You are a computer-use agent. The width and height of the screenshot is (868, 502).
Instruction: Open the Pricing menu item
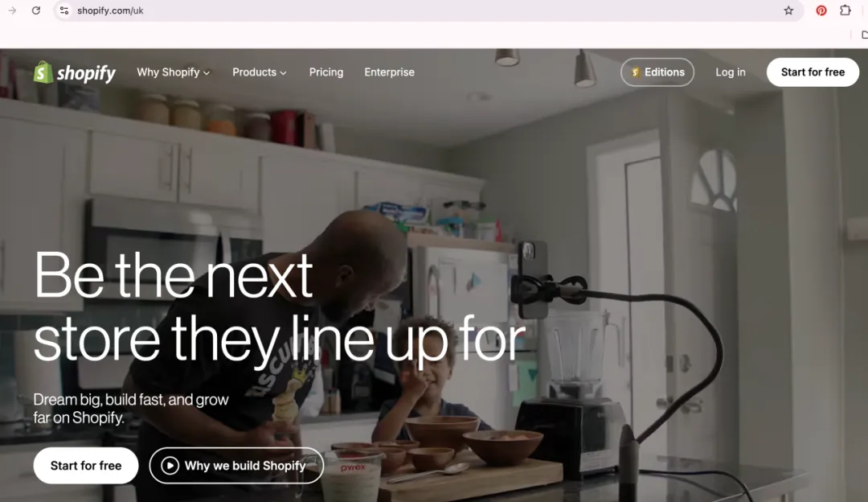click(x=326, y=72)
